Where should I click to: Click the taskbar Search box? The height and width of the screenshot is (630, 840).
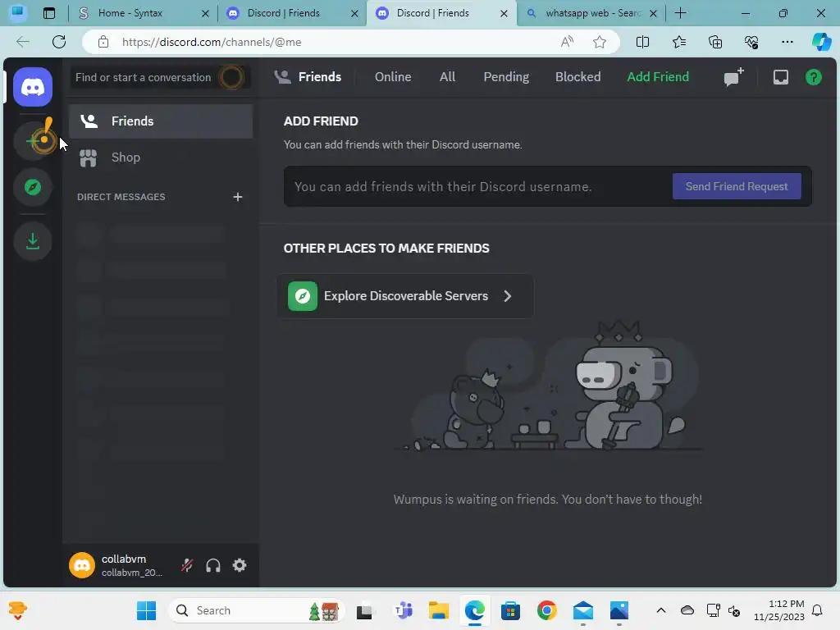pyautogui.click(x=257, y=610)
